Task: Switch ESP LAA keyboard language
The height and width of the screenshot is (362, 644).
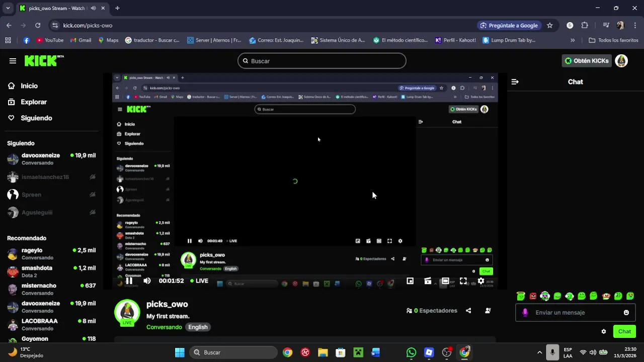Action: (568, 352)
